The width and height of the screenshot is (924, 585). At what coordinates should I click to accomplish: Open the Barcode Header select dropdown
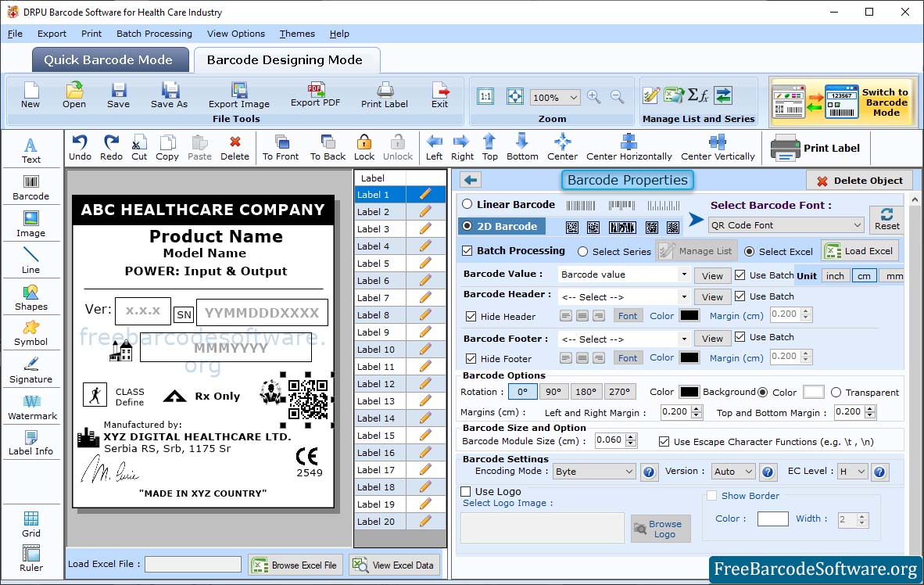pyautogui.click(x=624, y=296)
